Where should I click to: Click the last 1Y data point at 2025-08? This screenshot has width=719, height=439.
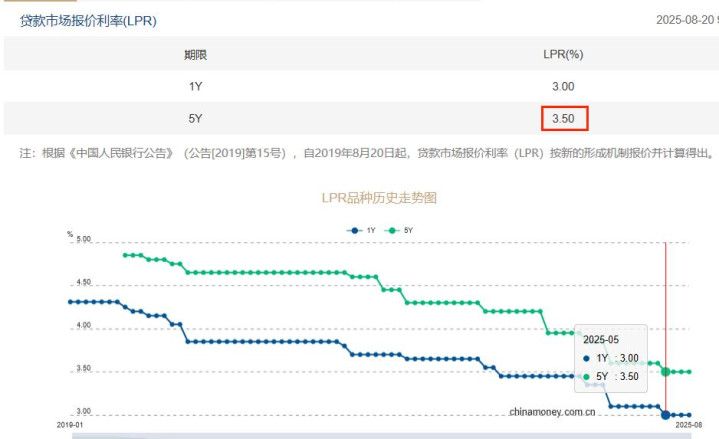pyautogui.click(x=689, y=415)
